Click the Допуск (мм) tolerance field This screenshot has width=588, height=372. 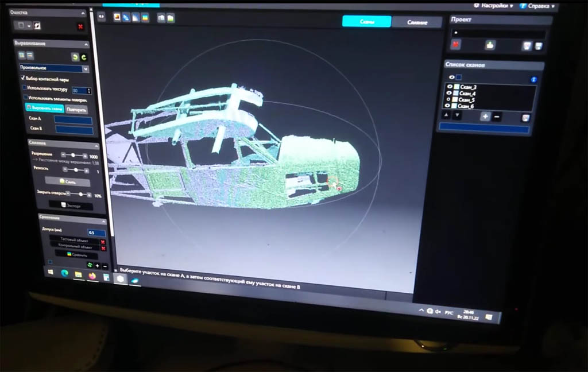pos(96,232)
